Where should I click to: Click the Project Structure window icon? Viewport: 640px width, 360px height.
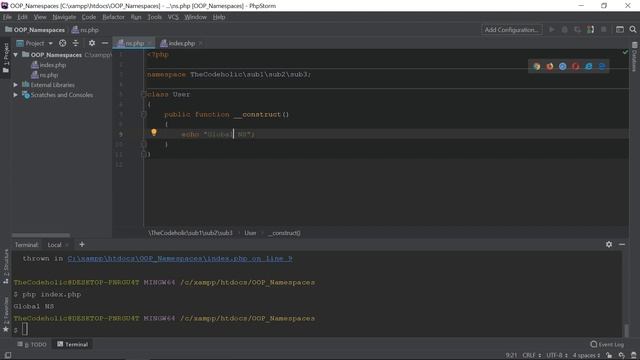tap(620, 30)
